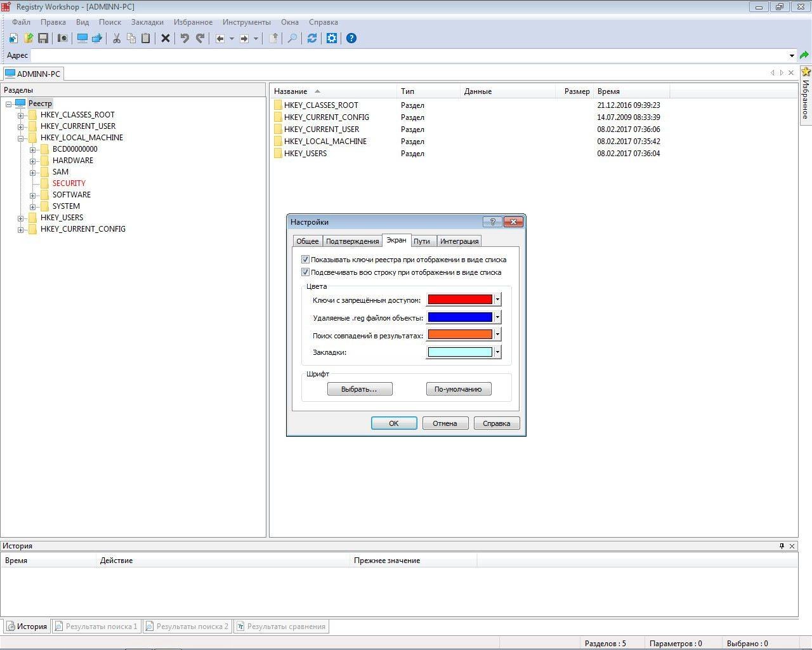The width and height of the screenshot is (812, 650).
Task: Pin the History panel with pushpin icon
Action: pyautogui.click(x=782, y=546)
